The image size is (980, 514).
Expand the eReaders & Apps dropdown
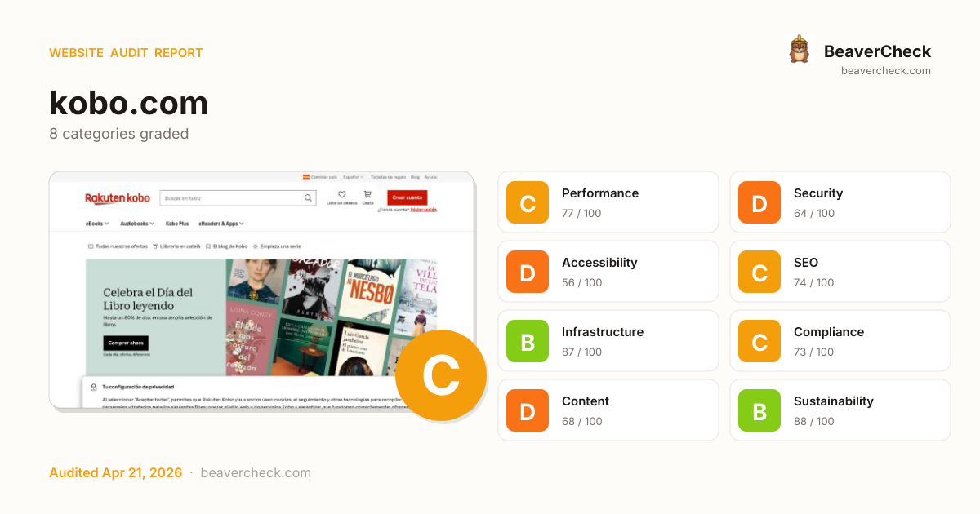[x=221, y=223]
